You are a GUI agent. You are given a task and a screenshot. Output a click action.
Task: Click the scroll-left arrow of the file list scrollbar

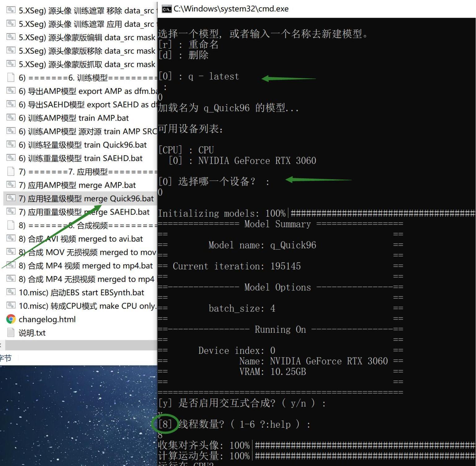tap(2, 345)
